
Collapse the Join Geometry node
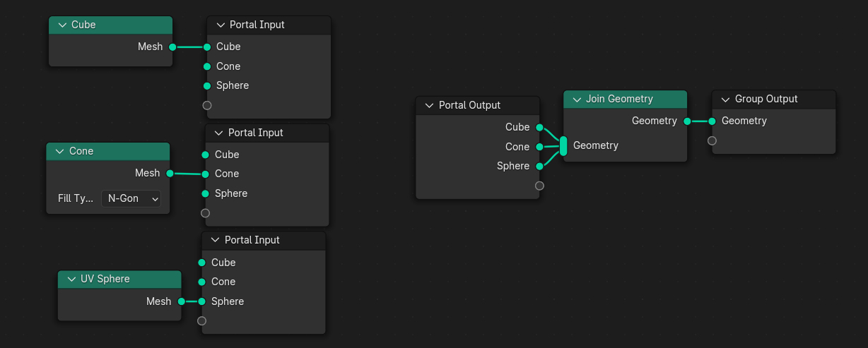(x=576, y=99)
